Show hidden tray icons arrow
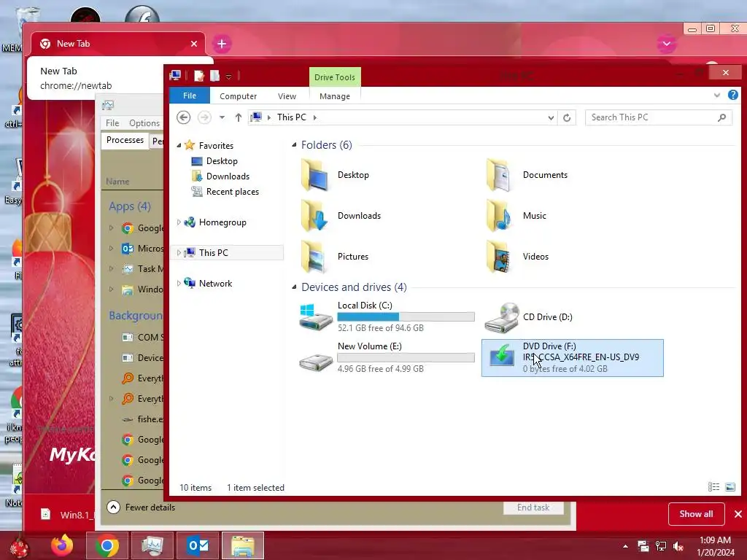This screenshot has height=560, width=747. (625, 546)
